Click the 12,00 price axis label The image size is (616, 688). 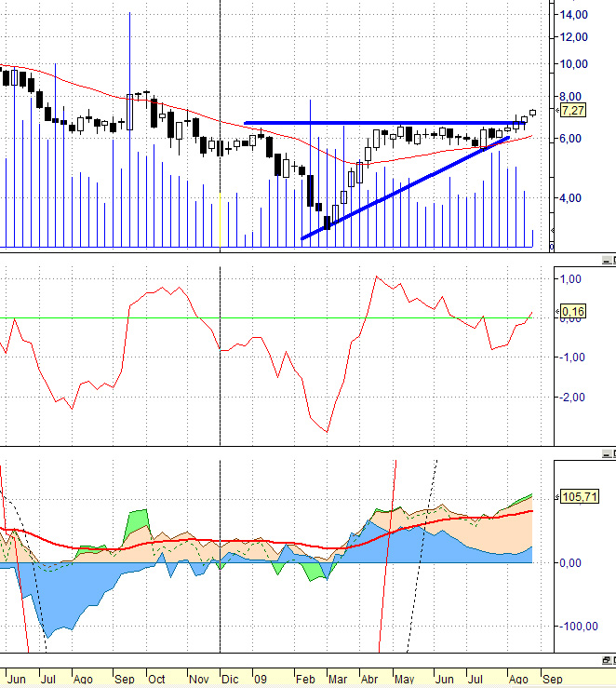pos(573,37)
